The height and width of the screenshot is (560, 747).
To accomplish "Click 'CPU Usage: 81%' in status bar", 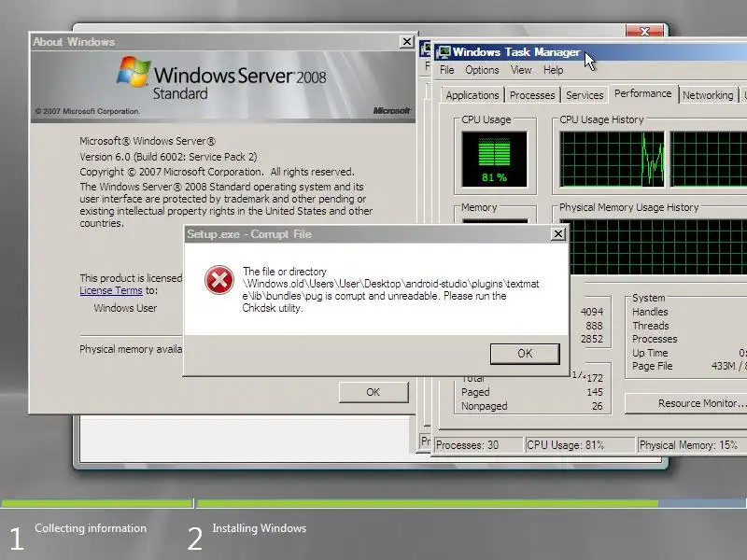I will [x=579, y=445].
